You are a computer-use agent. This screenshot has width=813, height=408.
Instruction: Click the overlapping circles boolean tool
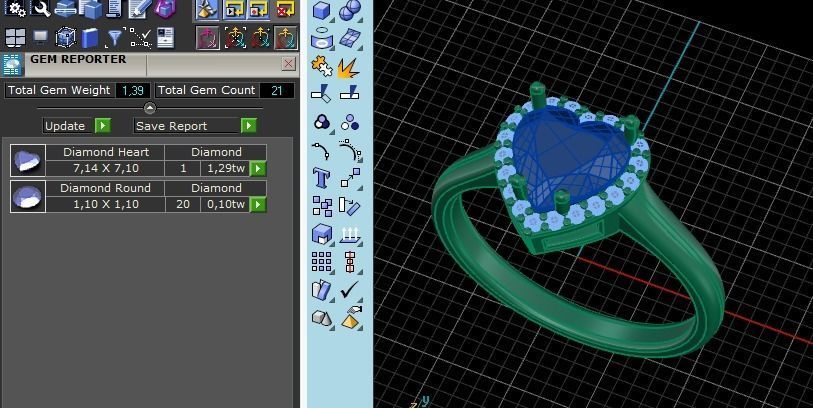(322, 122)
